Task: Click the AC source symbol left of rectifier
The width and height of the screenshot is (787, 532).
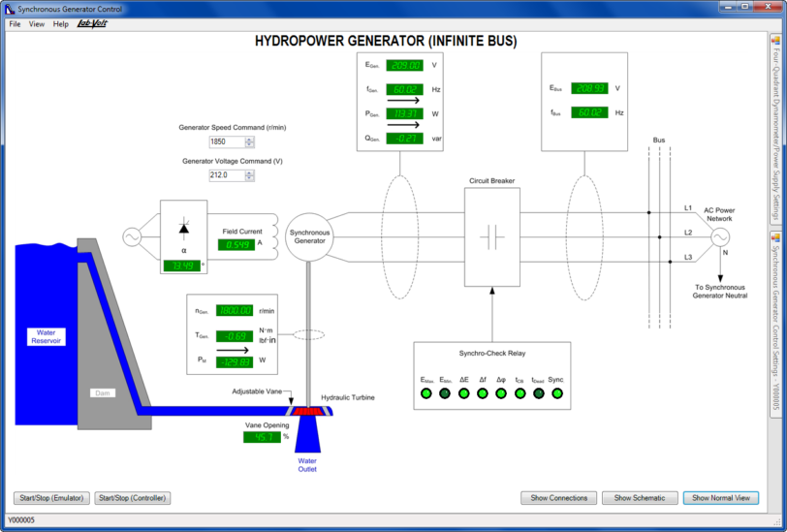Action: [x=132, y=236]
